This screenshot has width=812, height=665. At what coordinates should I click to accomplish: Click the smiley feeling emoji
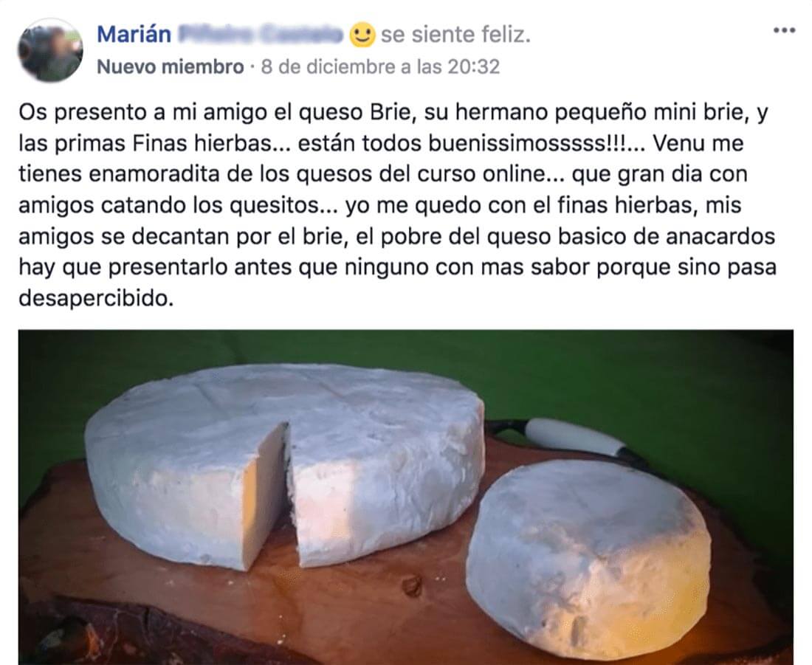[362, 35]
